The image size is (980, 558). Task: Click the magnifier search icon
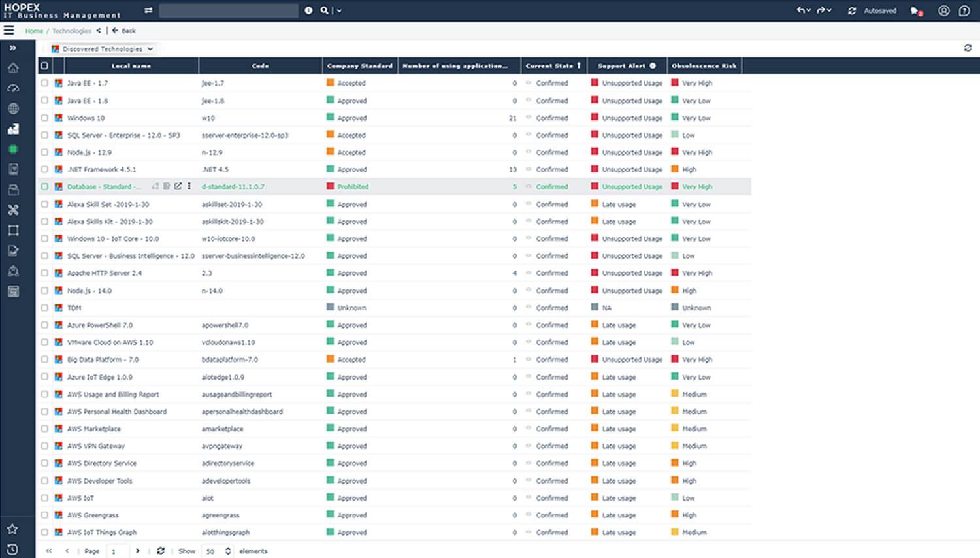tap(324, 10)
